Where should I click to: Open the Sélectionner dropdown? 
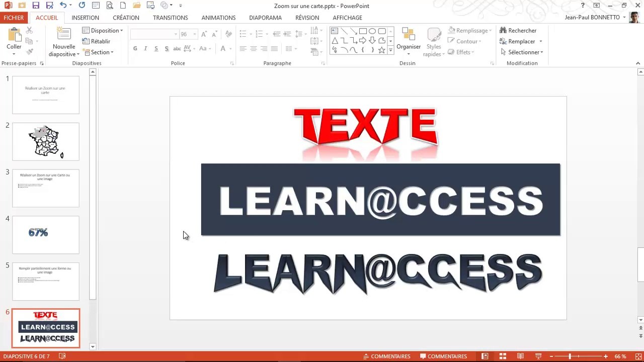coord(522,52)
